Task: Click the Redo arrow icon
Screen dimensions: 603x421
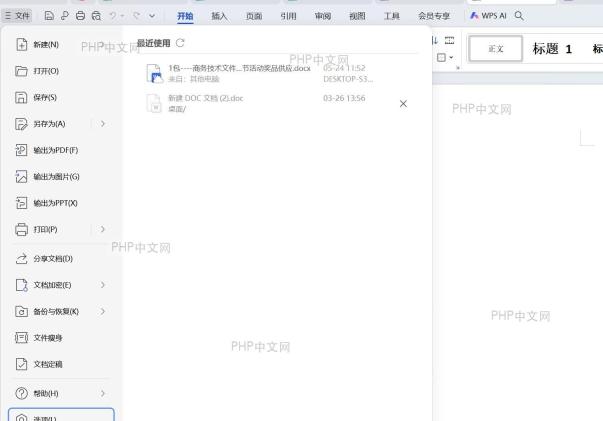Action: coord(136,16)
